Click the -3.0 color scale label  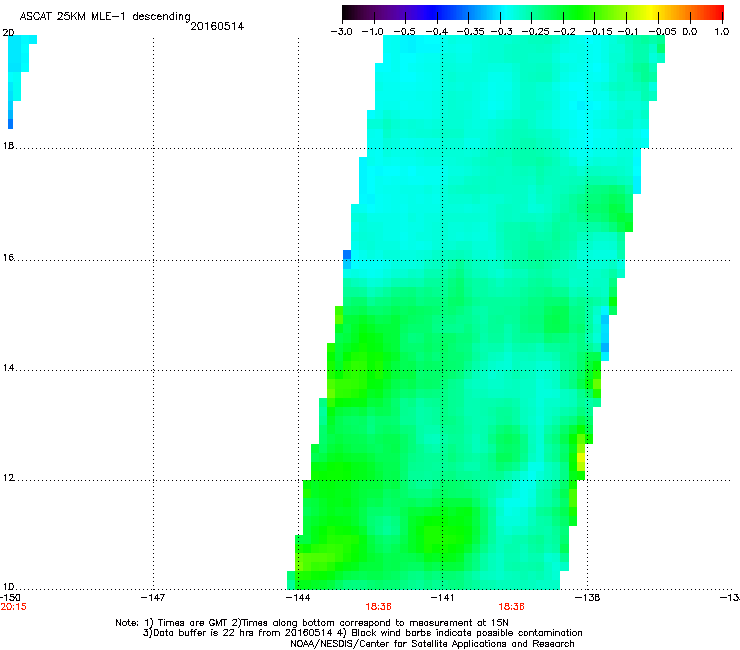(x=341, y=32)
